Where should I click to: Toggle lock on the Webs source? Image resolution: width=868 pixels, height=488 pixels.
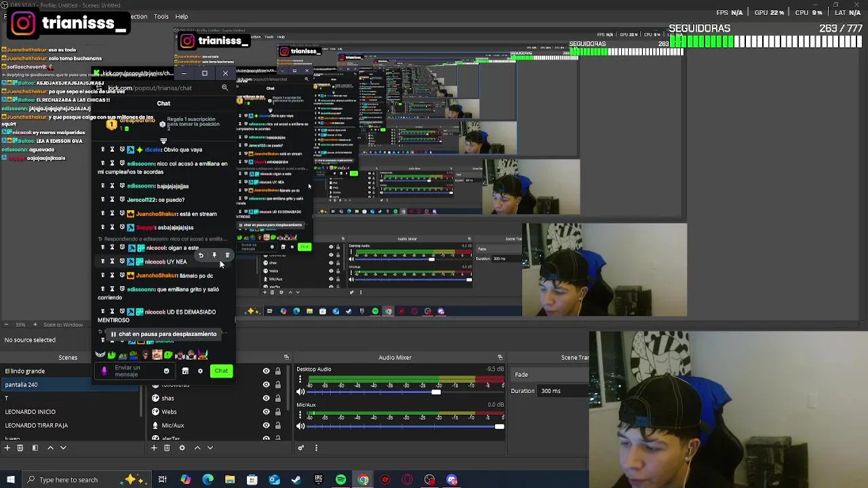[278, 411]
